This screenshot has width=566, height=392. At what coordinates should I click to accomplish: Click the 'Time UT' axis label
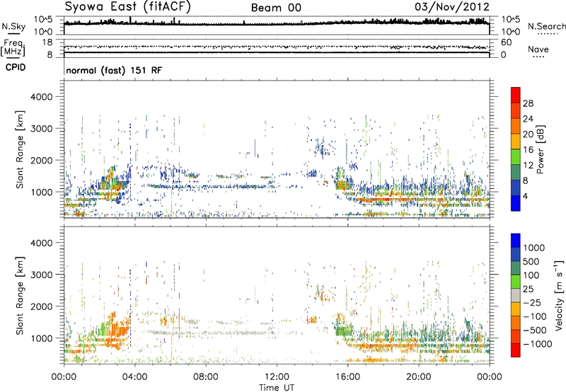click(x=277, y=388)
